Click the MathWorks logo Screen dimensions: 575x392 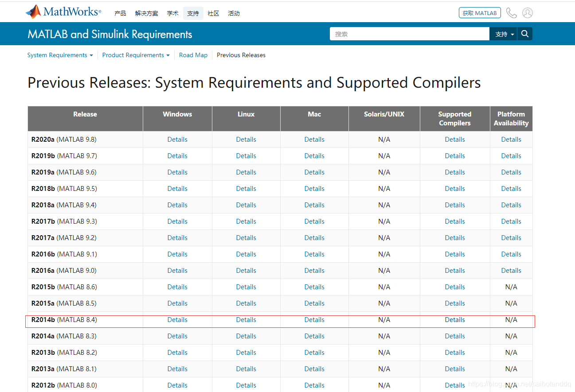pos(63,12)
